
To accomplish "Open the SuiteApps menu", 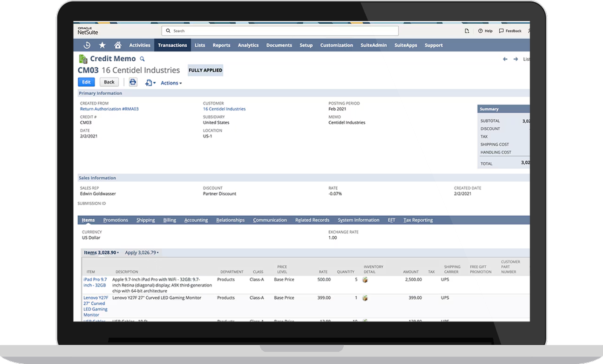I will [406, 45].
